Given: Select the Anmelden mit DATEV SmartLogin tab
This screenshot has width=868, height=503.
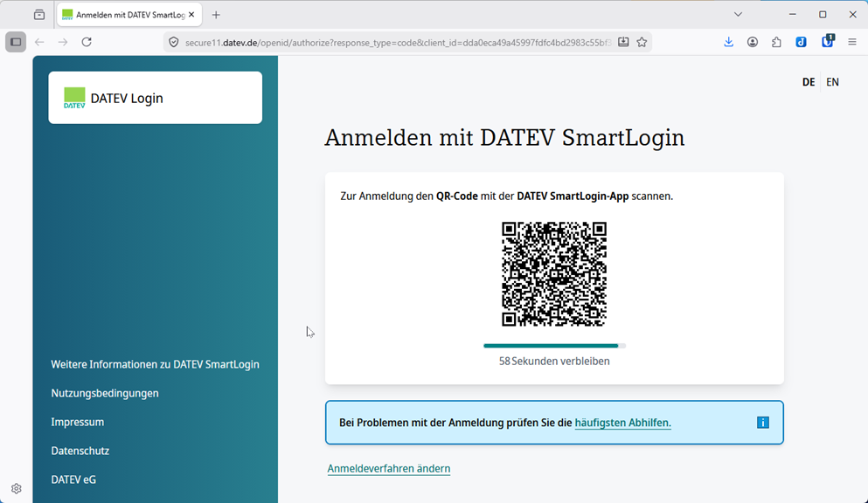Looking at the screenshot, I should click(x=129, y=15).
